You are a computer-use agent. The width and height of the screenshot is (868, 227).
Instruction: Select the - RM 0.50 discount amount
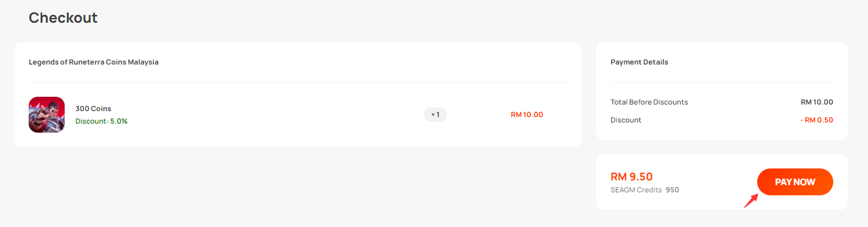tap(817, 120)
